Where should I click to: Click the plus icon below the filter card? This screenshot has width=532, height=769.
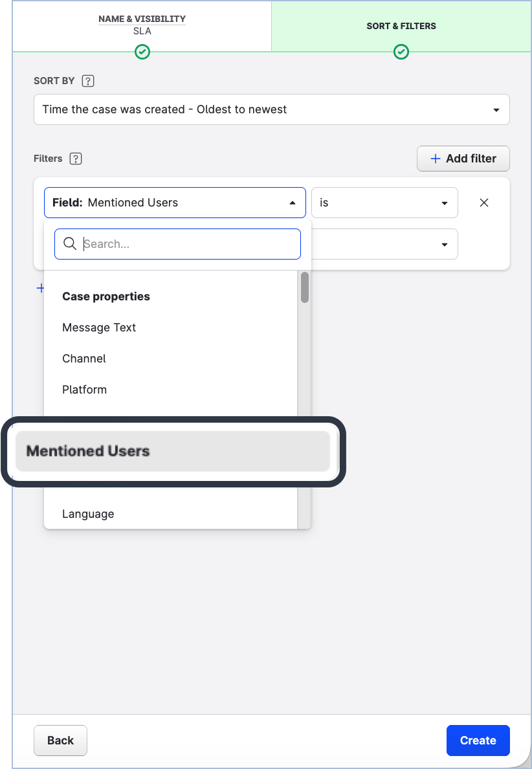tap(39, 288)
